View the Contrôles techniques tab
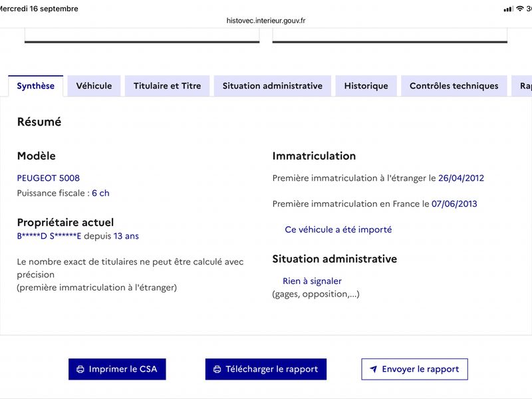Screen dimensions: 532x399 coord(454,86)
